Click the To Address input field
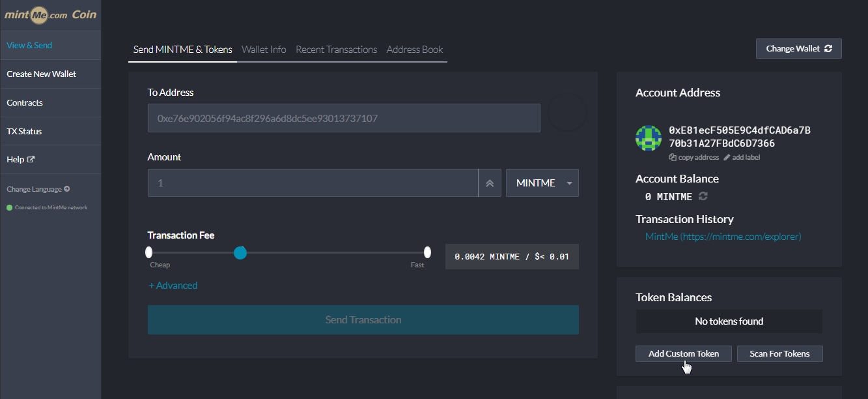 coord(344,119)
